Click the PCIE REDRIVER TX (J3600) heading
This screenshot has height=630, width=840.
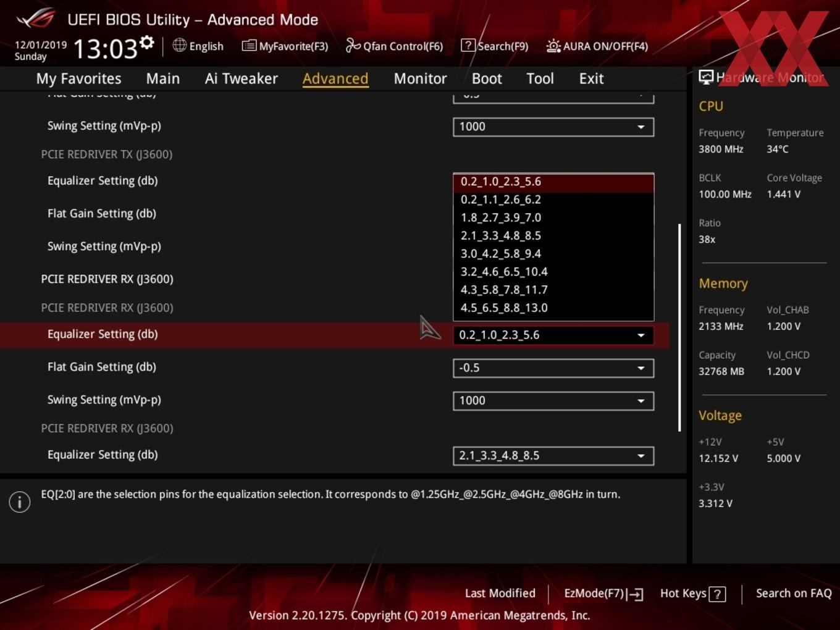[107, 154]
